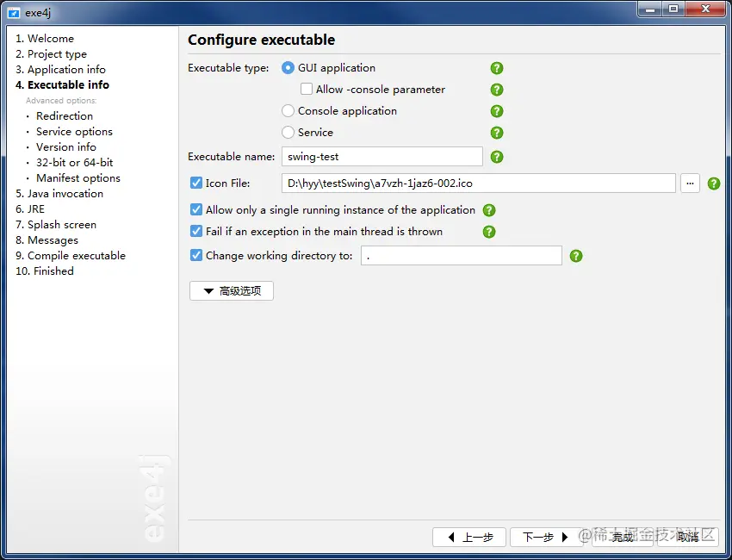
Task: Open help for single running instance option
Action: (x=489, y=210)
